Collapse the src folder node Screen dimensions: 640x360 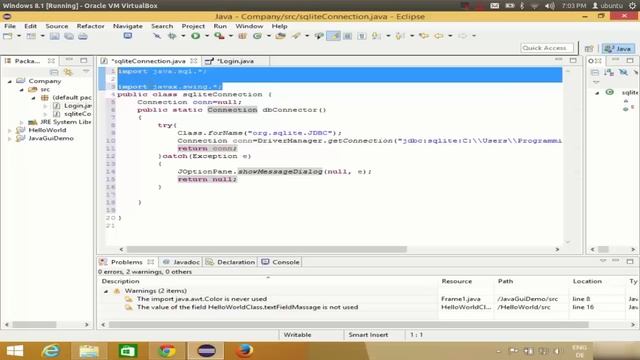click(x=22, y=89)
